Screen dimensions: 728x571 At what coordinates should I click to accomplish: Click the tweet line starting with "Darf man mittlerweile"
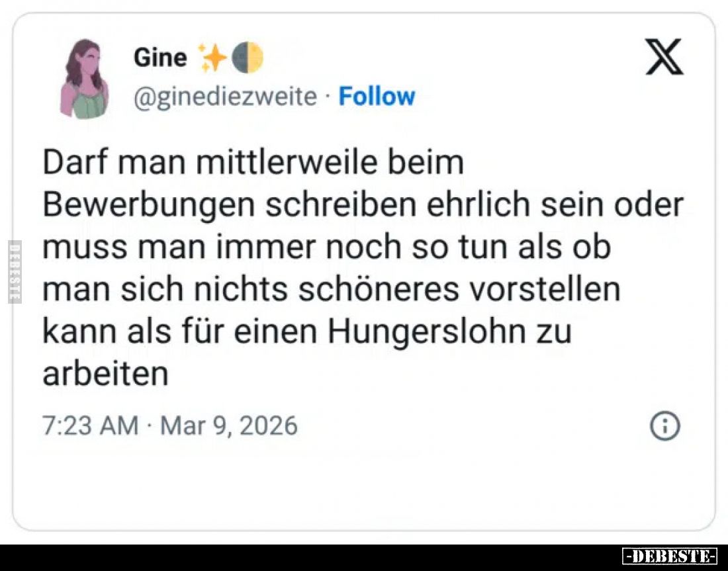coord(253,163)
